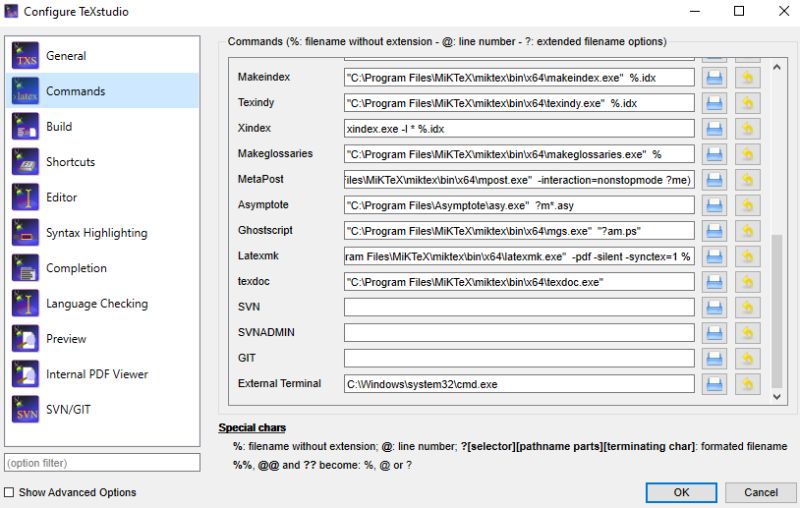Browse for Makeglossaries executable
Image resolution: width=800 pixels, height=508 pixels.
click(714, 154)
